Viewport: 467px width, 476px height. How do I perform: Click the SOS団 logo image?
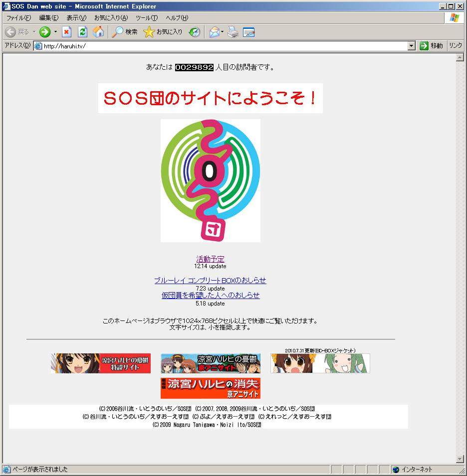point(210,180)
